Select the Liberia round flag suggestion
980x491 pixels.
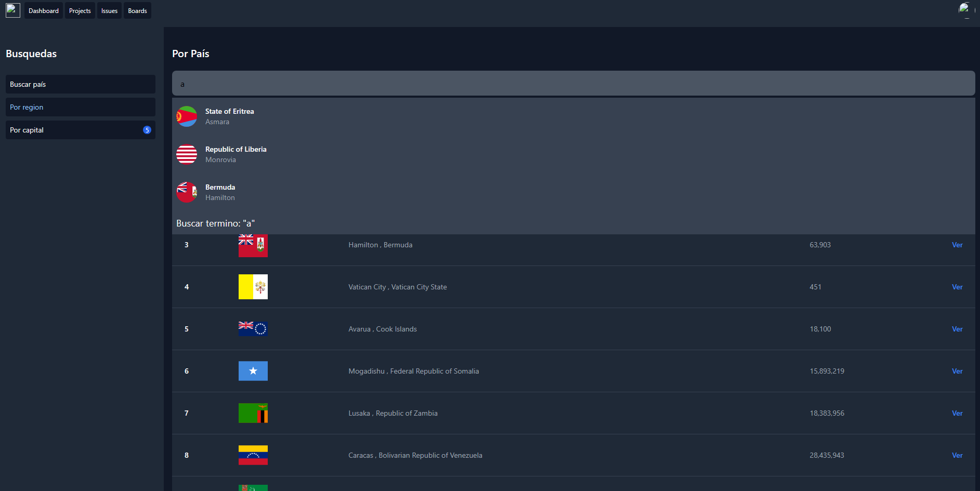pyautogui.click(x=187, y=154)
